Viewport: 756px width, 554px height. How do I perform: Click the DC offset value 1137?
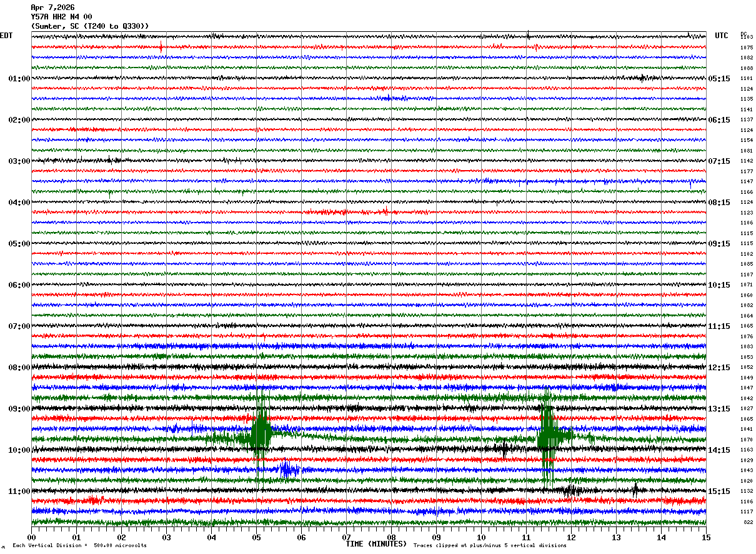pyautogui.click(x=747, y=120)
